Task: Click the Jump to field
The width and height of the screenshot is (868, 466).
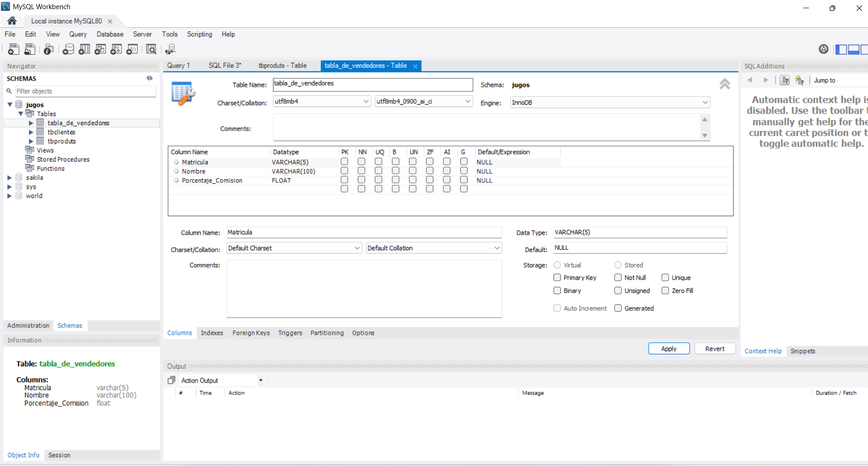Action: pos(839,80)
